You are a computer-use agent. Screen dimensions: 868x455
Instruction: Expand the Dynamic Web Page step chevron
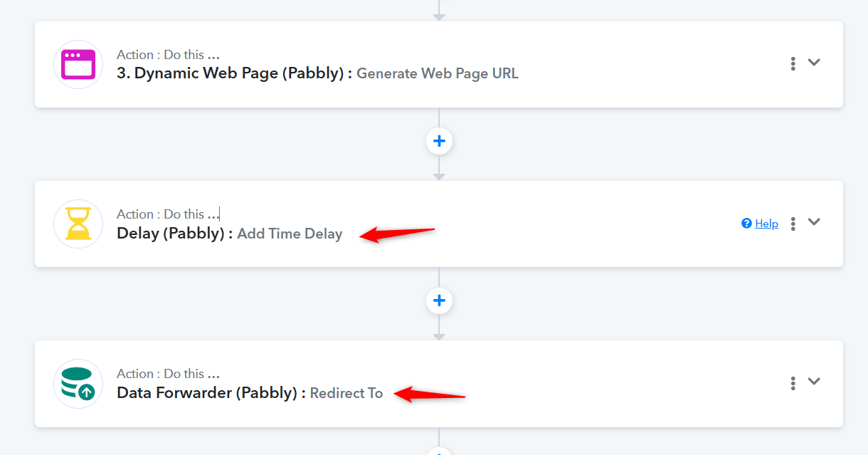814,62
